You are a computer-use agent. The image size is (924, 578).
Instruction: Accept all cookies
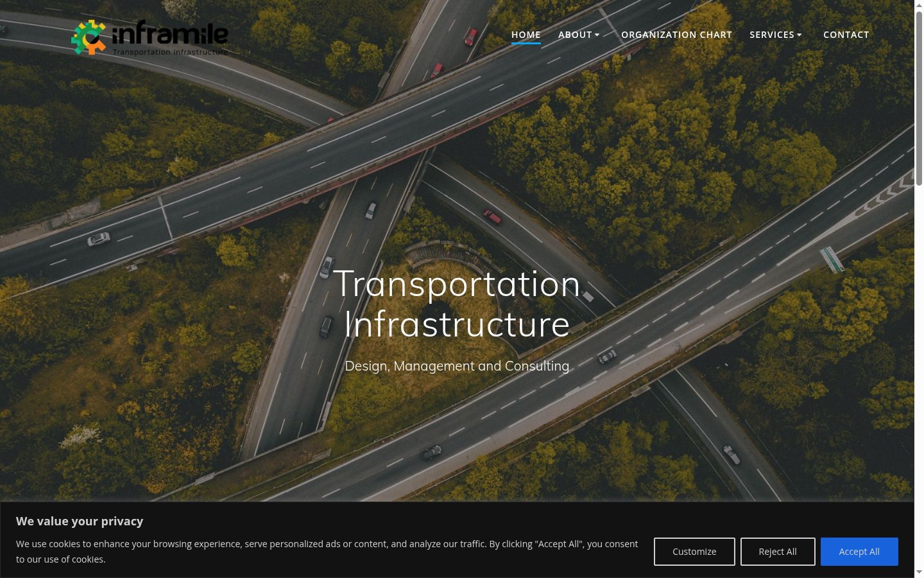[859, 552]
